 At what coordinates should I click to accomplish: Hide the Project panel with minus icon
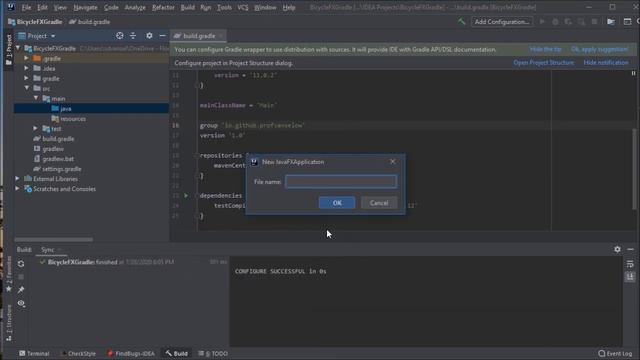162,36
